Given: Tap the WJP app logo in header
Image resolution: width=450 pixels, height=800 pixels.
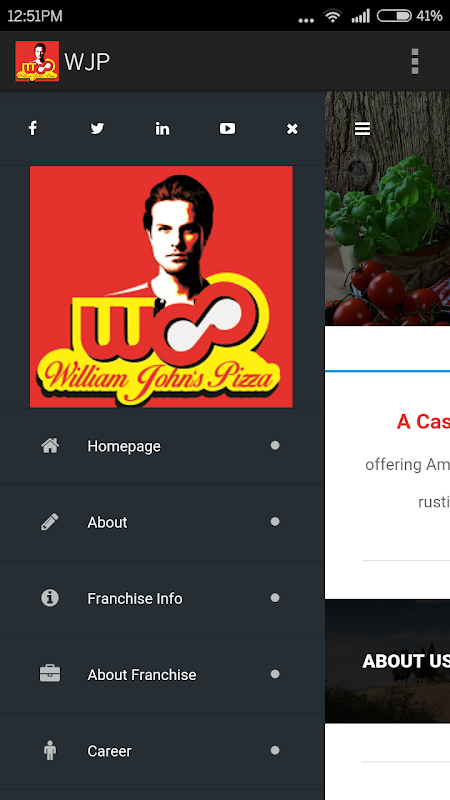Looking at the screenshot, I should pos(37,61).
